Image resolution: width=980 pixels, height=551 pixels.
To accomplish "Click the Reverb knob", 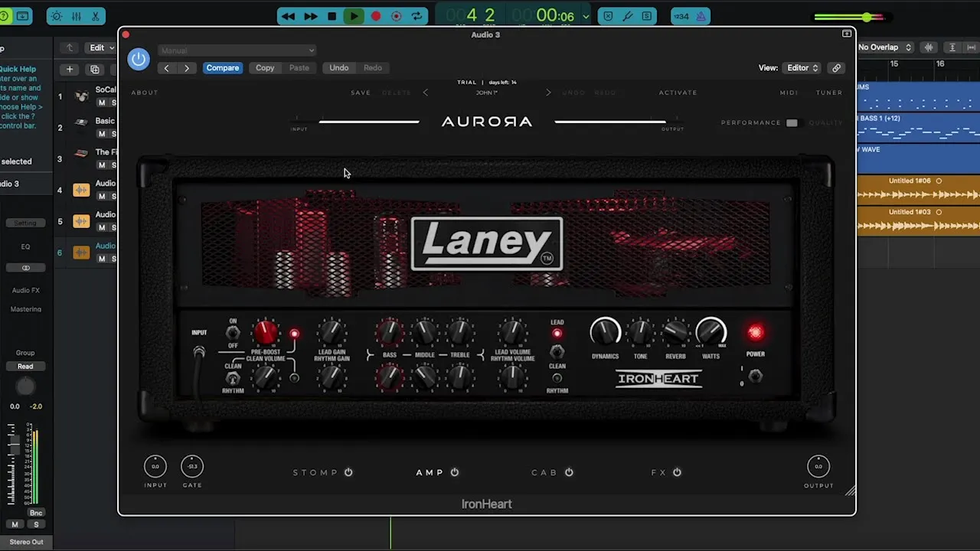I will pyautogui.click(x=675, y=332).
